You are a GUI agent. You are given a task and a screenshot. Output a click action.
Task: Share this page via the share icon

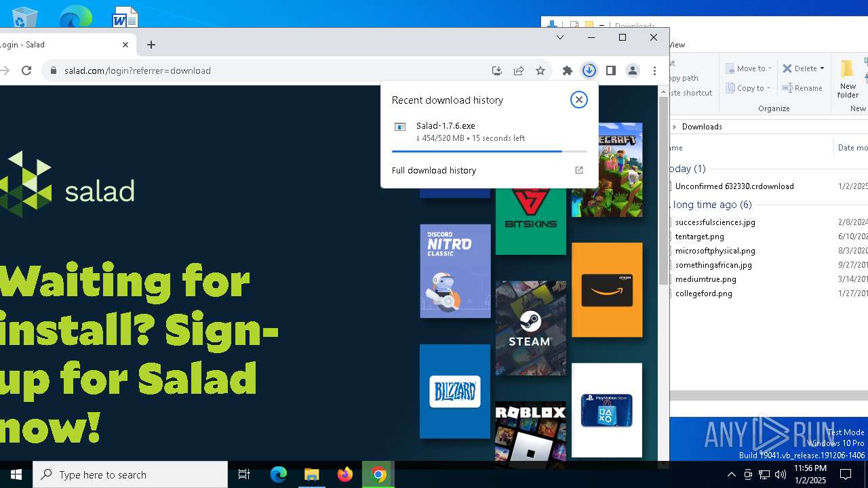pos(519,70)
